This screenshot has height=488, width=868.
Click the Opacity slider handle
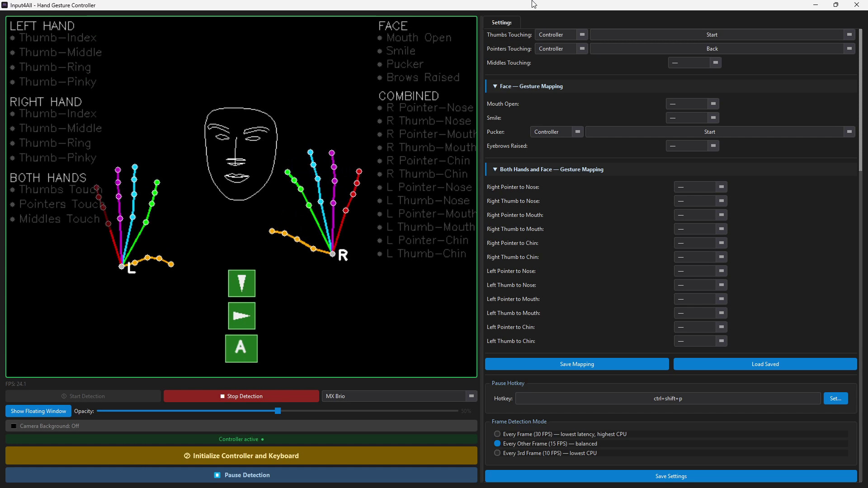278,411
